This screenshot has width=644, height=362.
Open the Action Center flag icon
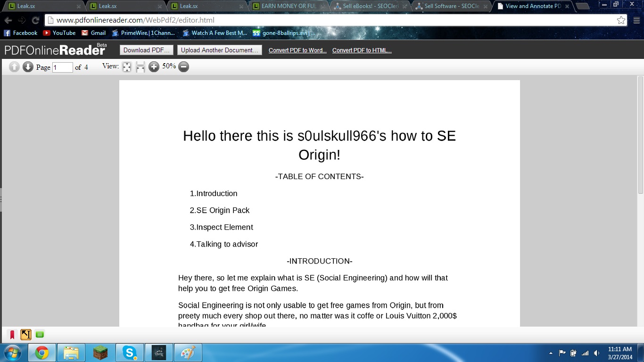click(x=562, y=353)
